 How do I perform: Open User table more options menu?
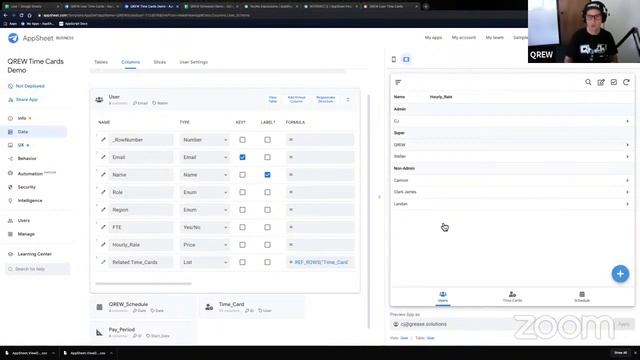(x=348, y=100)
